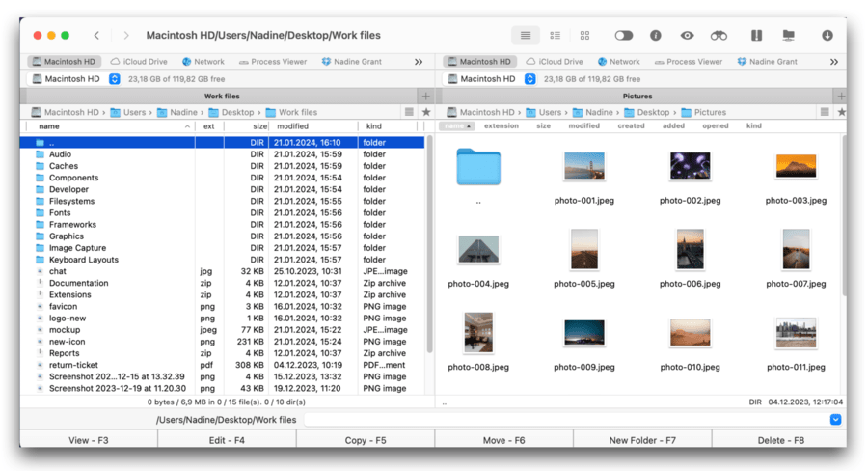The height and width of the screenshot is (471, 868).
Task: Select photo-006.jpeg thumbnail
Action: coord(690,249)
